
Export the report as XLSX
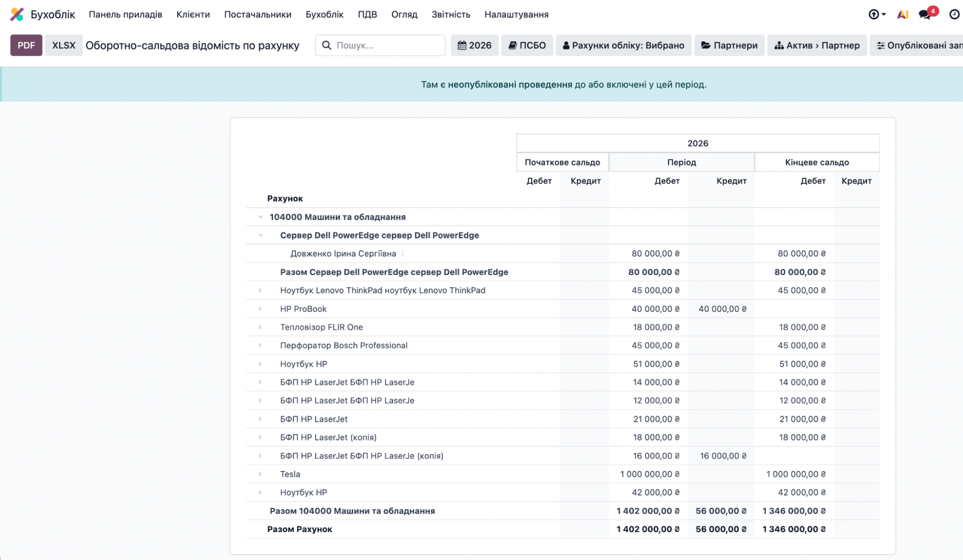pyautogui.click(x=64, y=45)
